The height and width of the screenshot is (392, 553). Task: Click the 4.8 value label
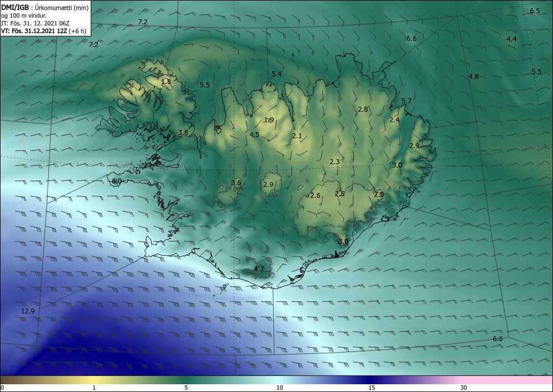point(473,76)
